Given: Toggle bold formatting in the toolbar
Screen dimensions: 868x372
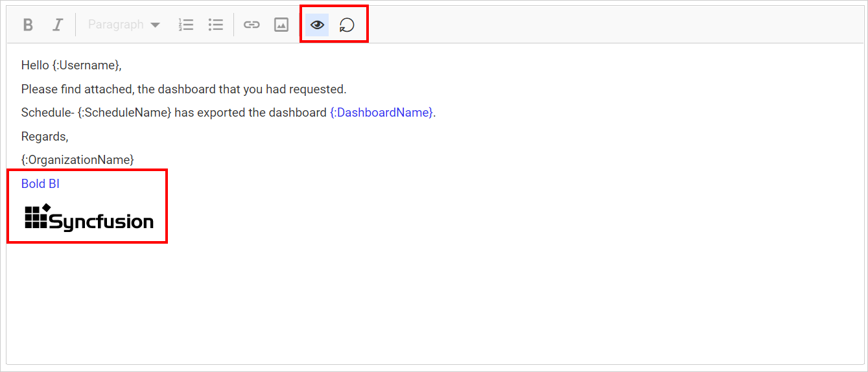Looking at the screenshot, I should [x=28, y=25].
